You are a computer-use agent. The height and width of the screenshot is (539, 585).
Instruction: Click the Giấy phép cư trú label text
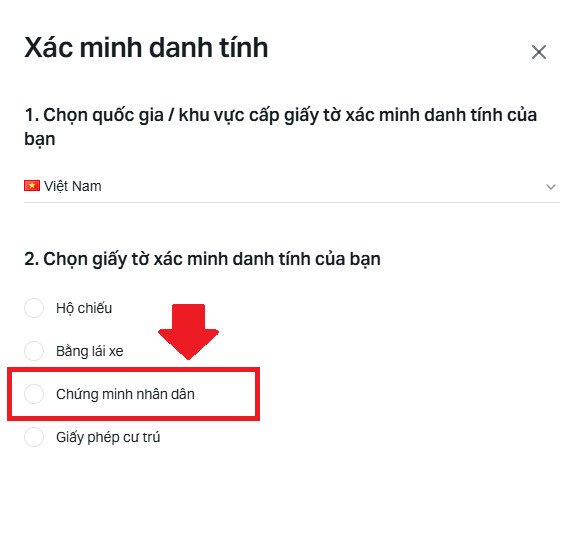click(108, 437)
